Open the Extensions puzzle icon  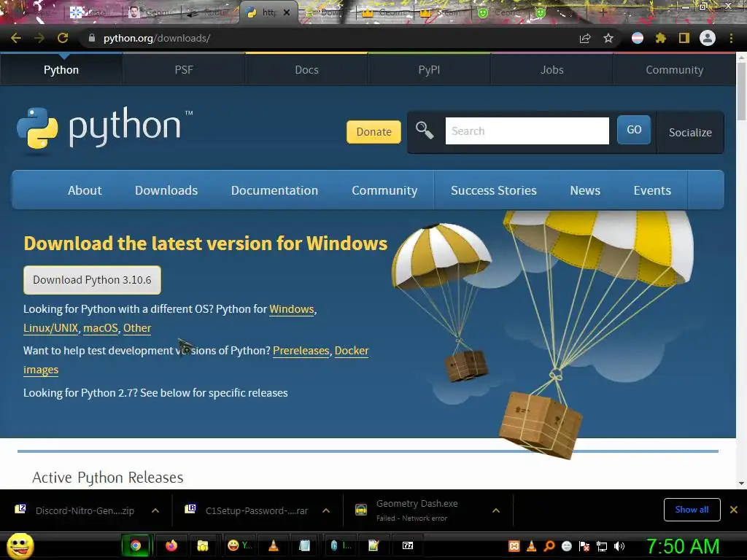pos(660,38)
